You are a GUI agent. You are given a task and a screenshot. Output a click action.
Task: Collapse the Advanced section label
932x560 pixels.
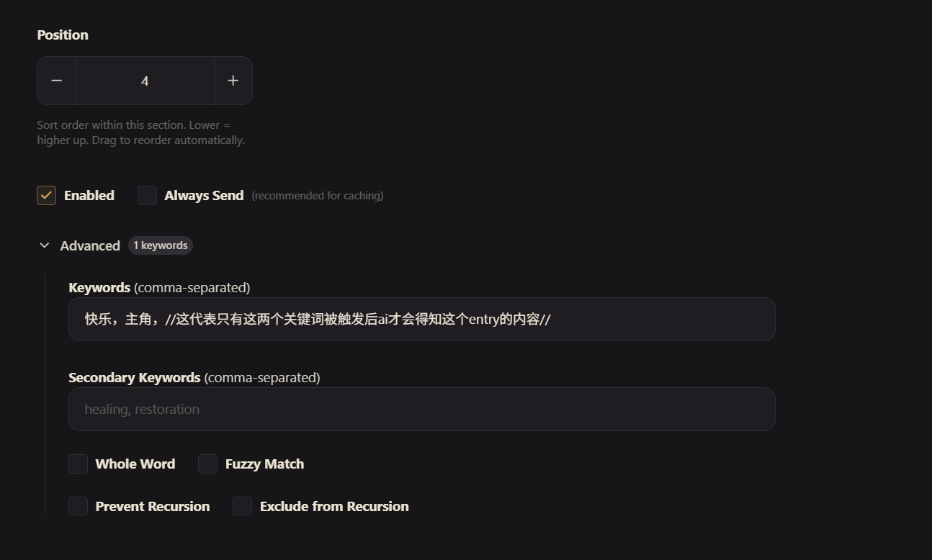click(89, 245)
